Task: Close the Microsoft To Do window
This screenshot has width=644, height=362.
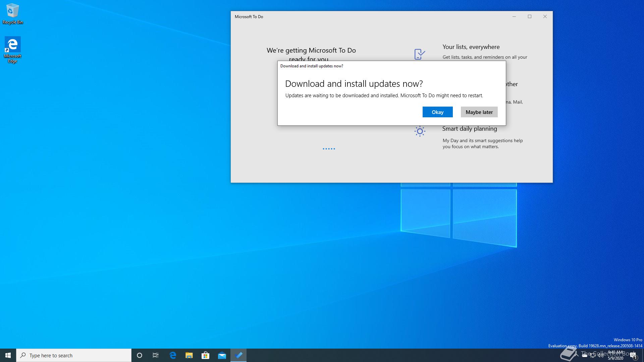Action: tap(545, 16)
